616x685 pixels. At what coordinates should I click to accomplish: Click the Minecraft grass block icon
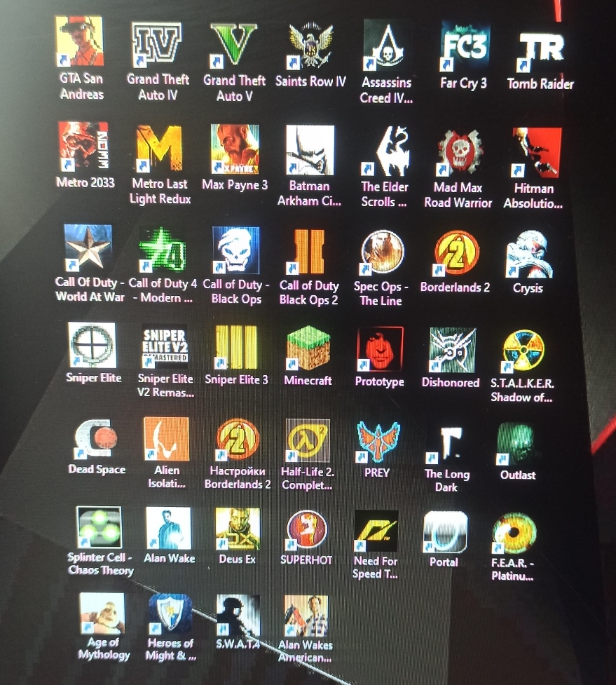[x=308, y=348]
